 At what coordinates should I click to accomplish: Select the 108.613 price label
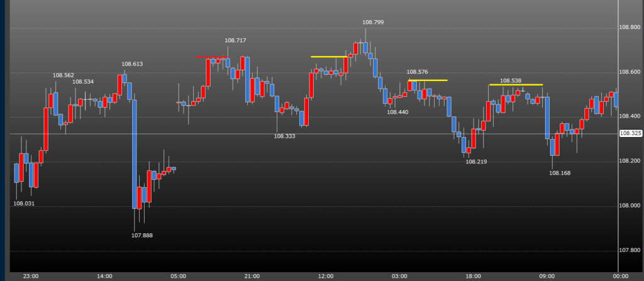click(x=132, y=64)
